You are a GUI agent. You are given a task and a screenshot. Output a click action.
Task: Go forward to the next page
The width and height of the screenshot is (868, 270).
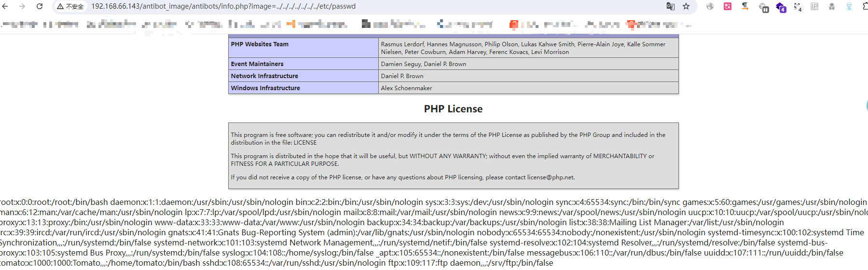click(22, 6)
